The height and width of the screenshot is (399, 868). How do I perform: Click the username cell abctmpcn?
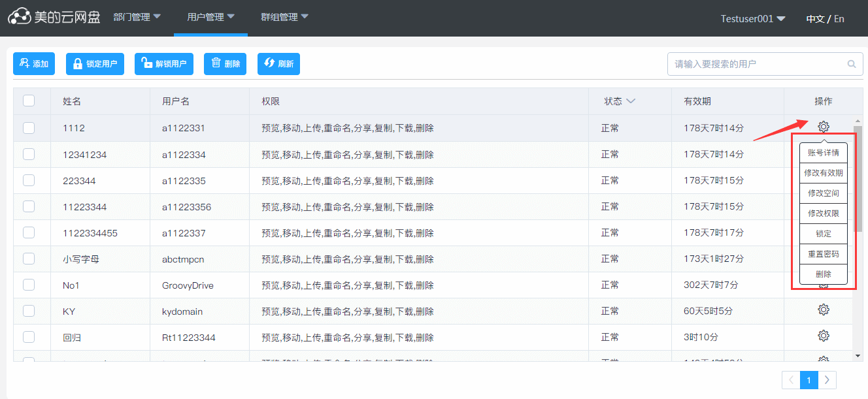(183, 259)
